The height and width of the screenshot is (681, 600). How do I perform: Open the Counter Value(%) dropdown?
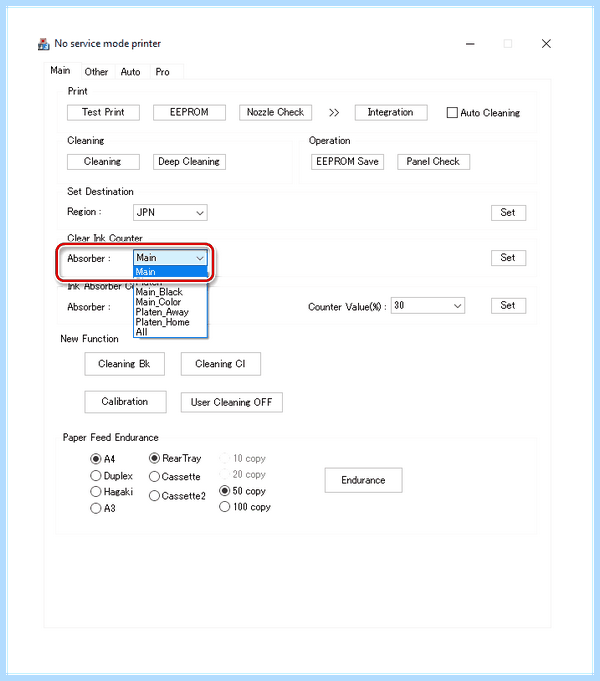tap(428, 306)
